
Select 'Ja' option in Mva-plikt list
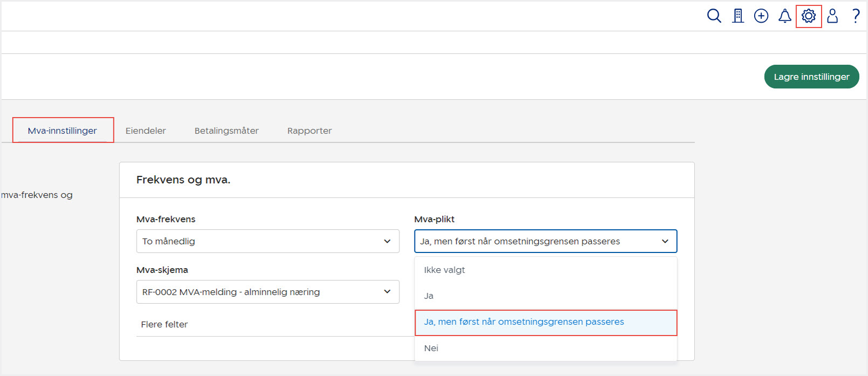click(x=429, y=296)
